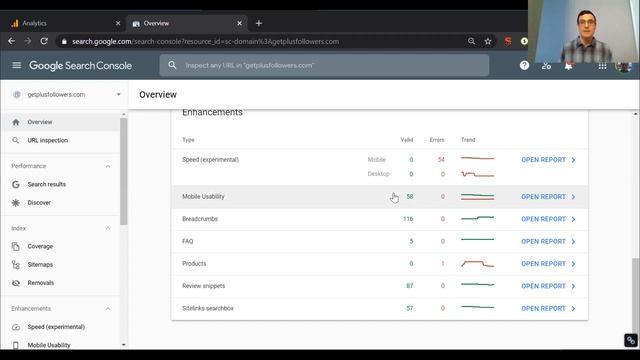Viewport: 640px width, 360px height.
Task: Select the Overview browser tab
Action: click(186, 23)
